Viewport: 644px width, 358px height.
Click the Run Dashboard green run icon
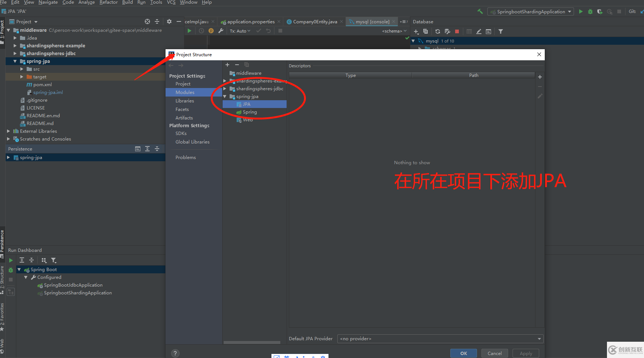pos(11,260)
